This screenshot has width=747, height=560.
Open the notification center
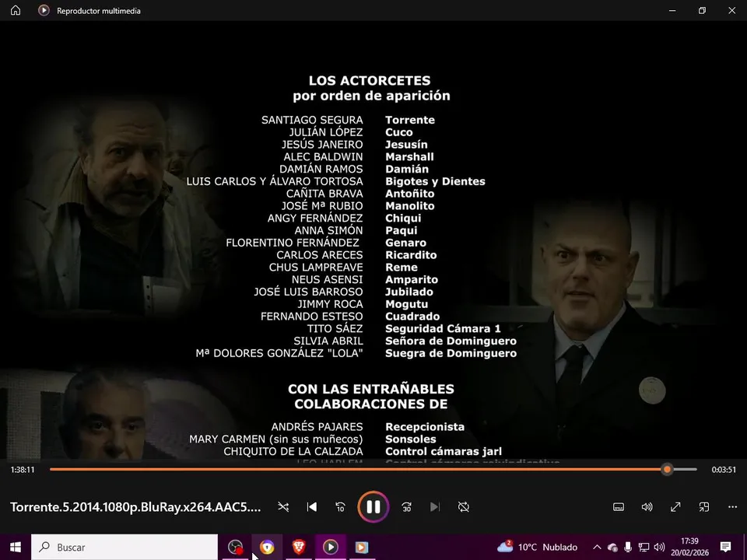pyautogui.click(x=725, y=547)
